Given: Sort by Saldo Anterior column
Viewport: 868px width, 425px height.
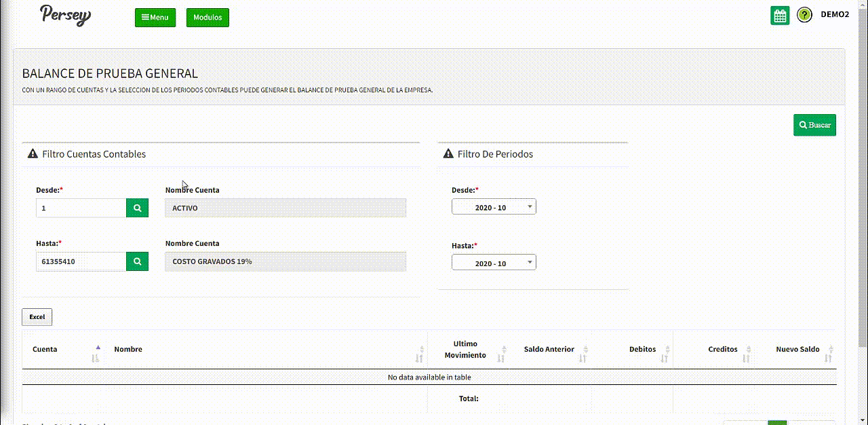Looking at the screenshot, I should point(549,350).
